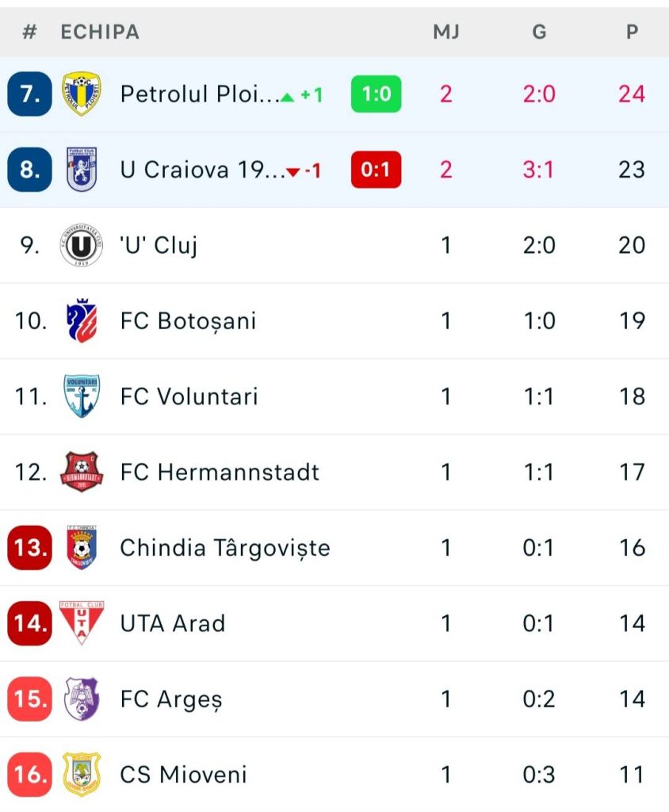
Task: Open the 'U' Cluj team logo
Action: pyautogui.click(x=82, y=246)
